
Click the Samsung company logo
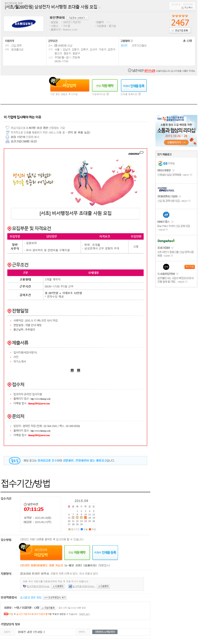[x=24, y=24]
